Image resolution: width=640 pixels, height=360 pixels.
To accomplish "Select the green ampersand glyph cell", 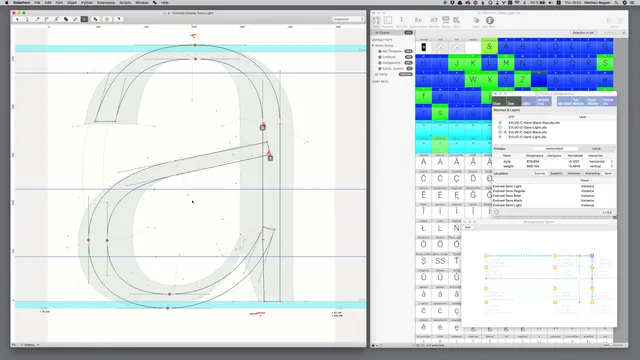I will point(489,47).
